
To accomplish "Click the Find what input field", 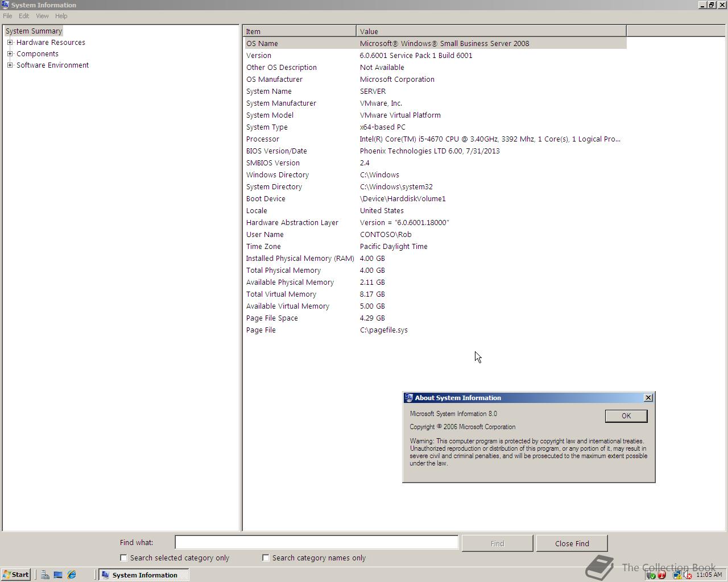I will coord(316,542).
